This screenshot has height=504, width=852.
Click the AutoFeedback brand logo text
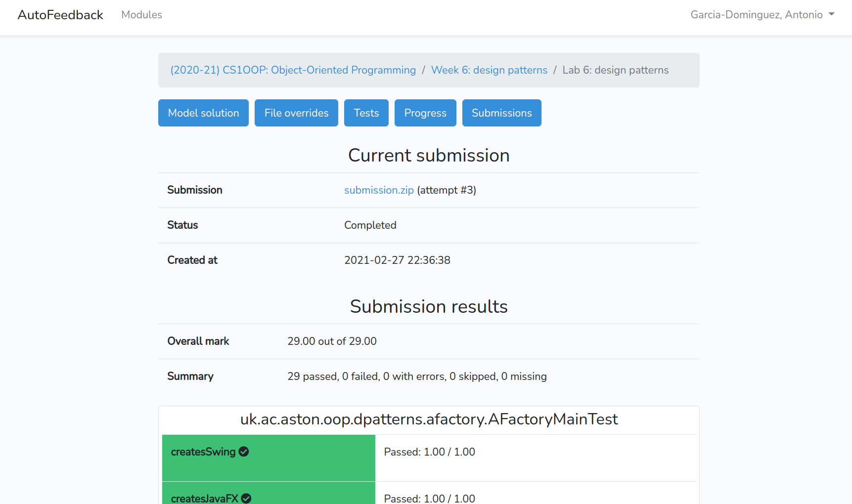coord(60,15)
